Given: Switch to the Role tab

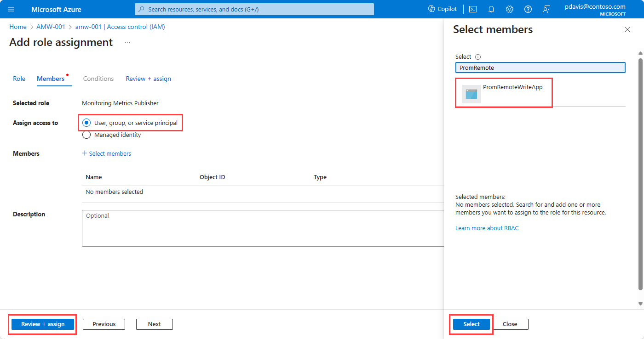Looking at the screenshot, I should click(x=19, y=79).
